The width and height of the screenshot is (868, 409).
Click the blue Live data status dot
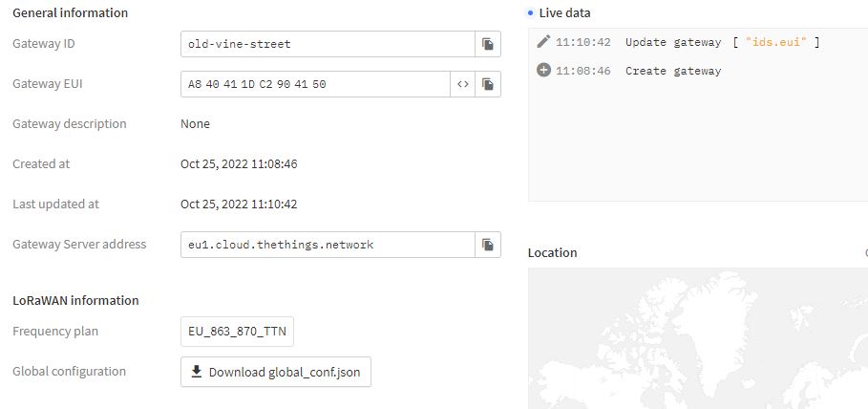tap(531, 13)
